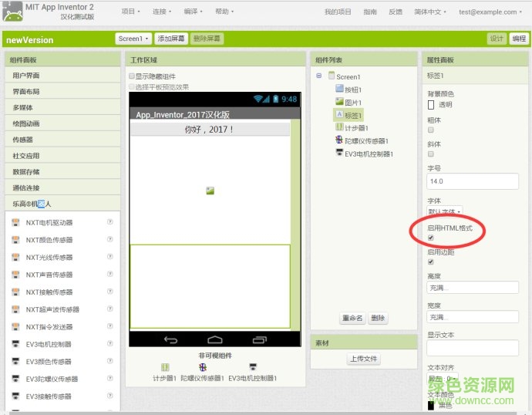Open the 项目 dropdown menu
The image size is (532, 415).
coord(130,12)
